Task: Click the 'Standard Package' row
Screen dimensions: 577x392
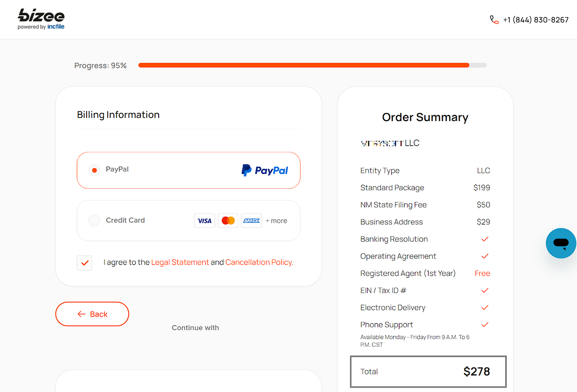Action: [x=425, y=188]
